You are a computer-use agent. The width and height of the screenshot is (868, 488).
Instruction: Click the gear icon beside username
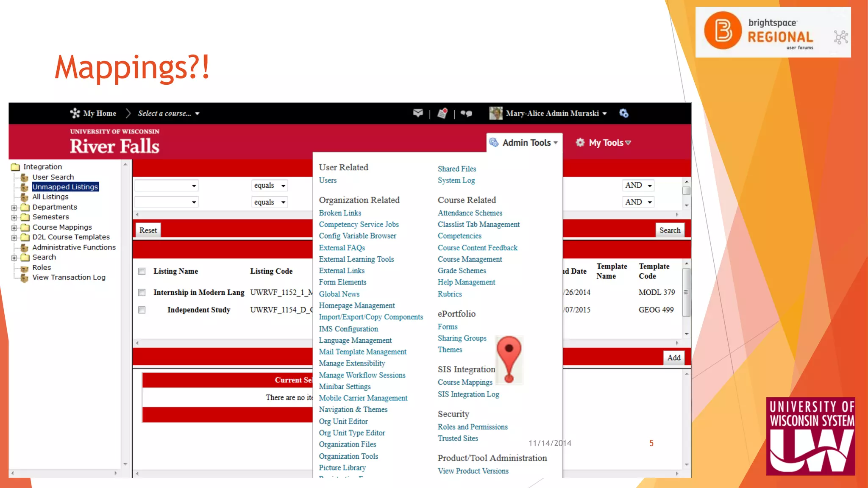pyautogui.click(x=623, y=113)
